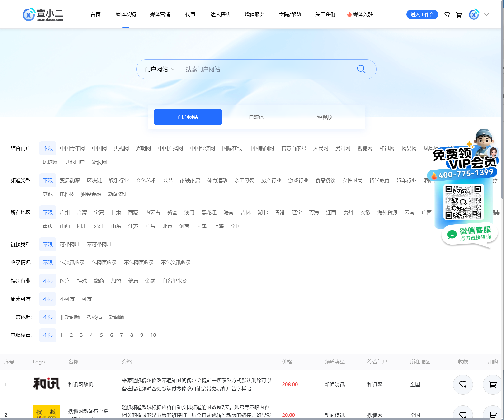Click the user avatar icon in header
The image size is (504, 420).
pos(474,15)
